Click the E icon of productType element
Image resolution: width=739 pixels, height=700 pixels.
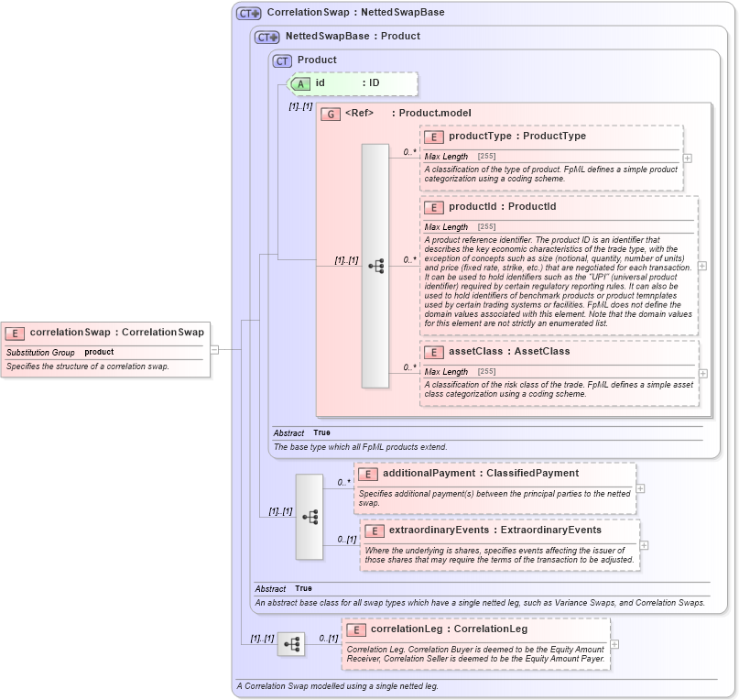(x=433, y=137)
